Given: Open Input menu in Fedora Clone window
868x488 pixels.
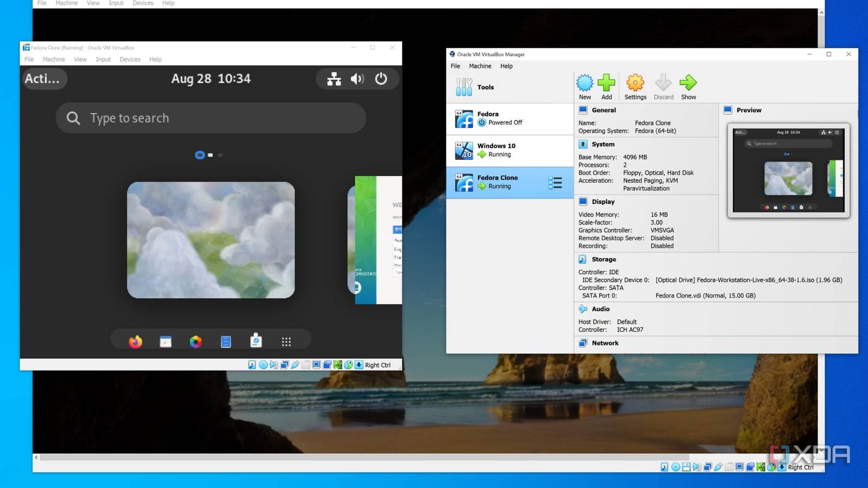Looking at the screenshot, I should pos(103,59).
